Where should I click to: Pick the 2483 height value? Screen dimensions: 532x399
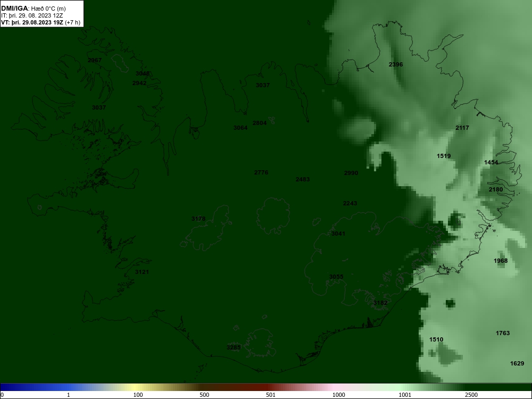click(x=303, y=179)
